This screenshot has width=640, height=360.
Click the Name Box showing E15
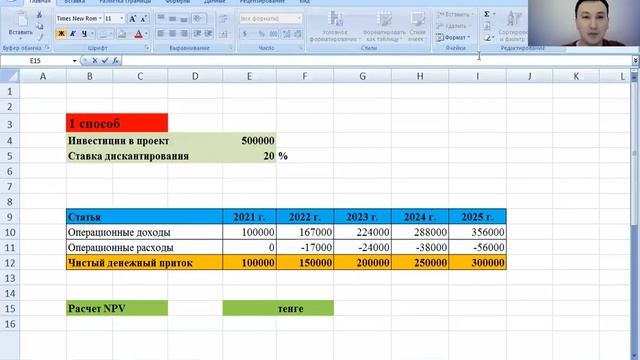point(36,61)
